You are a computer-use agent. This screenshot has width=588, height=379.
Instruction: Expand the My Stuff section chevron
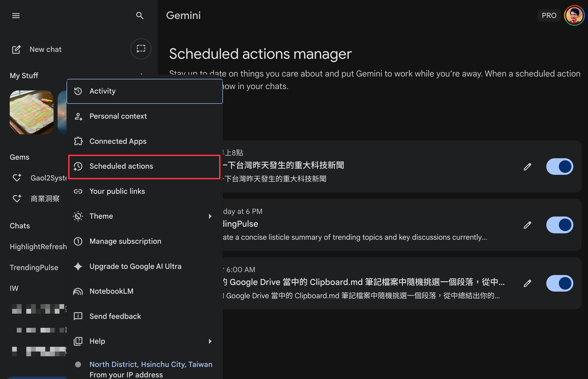click(141, 74)
